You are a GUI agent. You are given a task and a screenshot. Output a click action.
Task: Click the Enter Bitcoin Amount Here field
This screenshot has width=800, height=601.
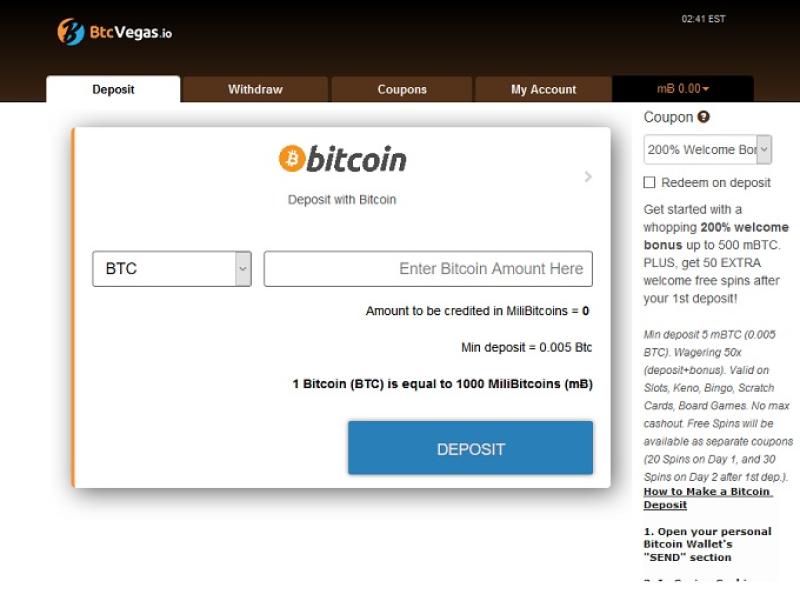point(428,268)
